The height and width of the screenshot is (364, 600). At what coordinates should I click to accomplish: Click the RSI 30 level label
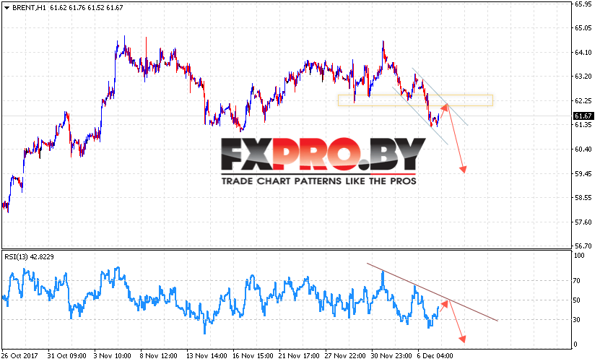click(577, 320)
